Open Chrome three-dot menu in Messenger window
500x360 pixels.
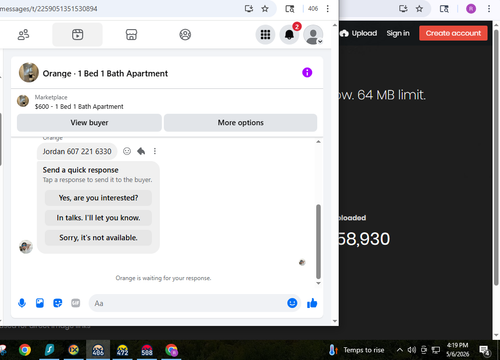click(328, 9)
